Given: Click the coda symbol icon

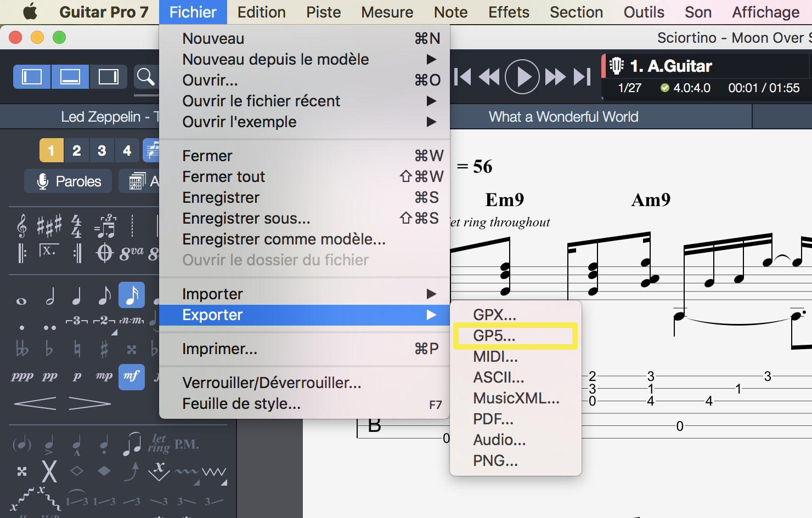Looking at the screenshot, I should (105, 253).
